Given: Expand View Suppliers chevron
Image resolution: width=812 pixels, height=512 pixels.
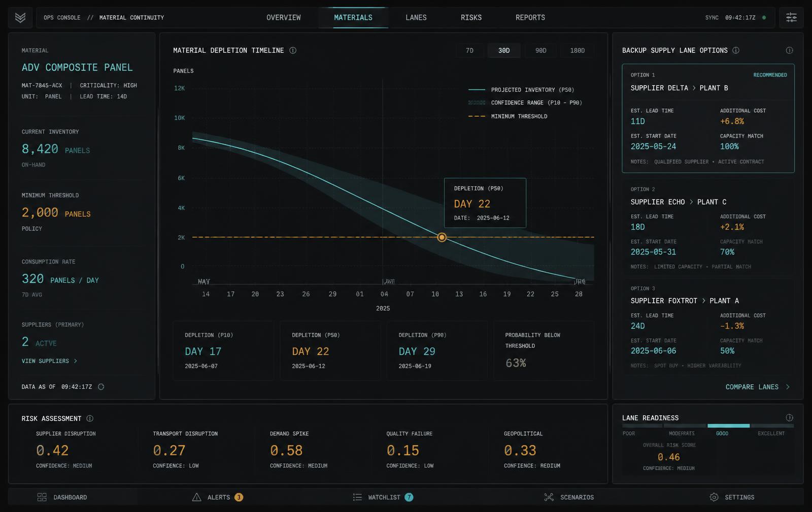Looking at the screenshot, I should [76, 361].
